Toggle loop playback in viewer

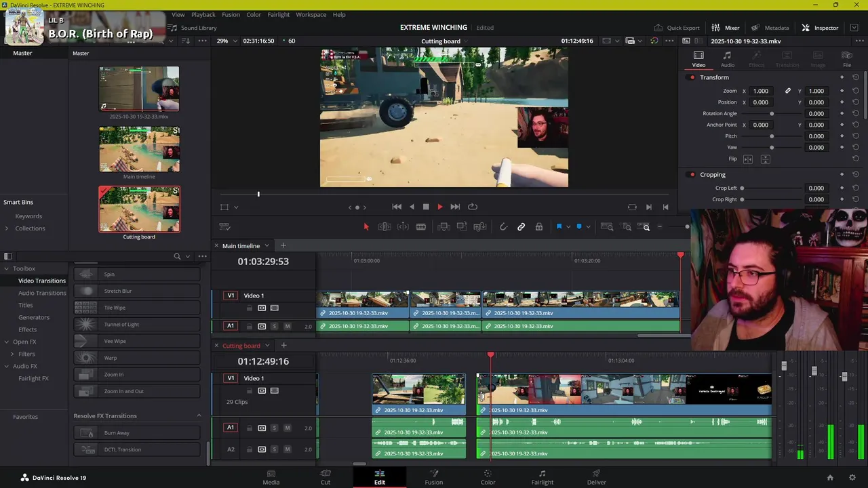[x=473, y=207]
